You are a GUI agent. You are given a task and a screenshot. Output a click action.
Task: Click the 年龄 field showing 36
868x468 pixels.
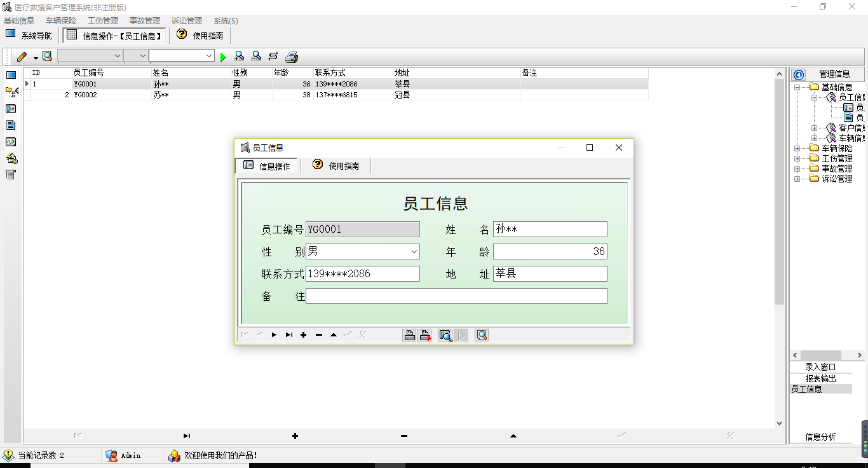tap(550, 251)
